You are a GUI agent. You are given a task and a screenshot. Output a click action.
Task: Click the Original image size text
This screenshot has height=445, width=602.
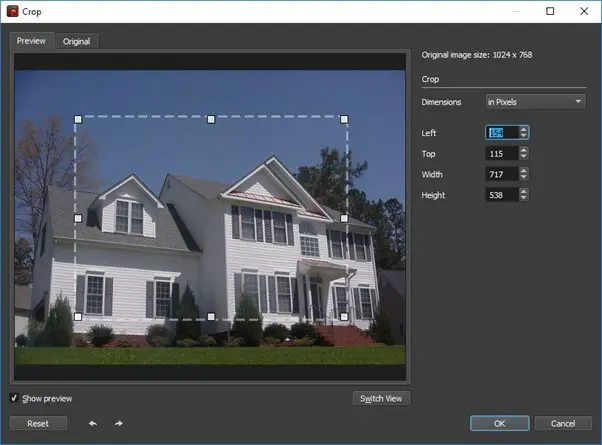tap(477, 55)
